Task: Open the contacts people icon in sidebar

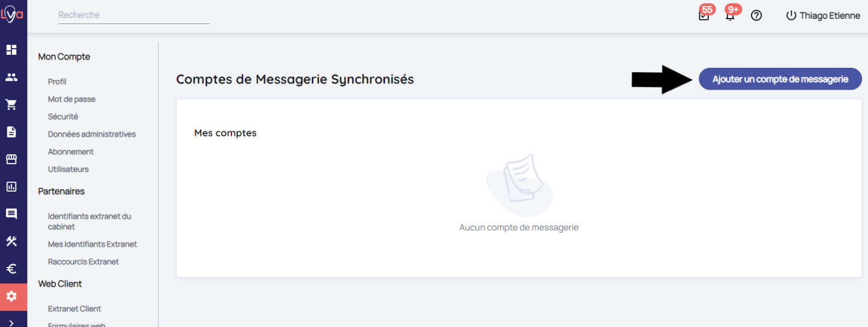Action: (x=11, y=77)
